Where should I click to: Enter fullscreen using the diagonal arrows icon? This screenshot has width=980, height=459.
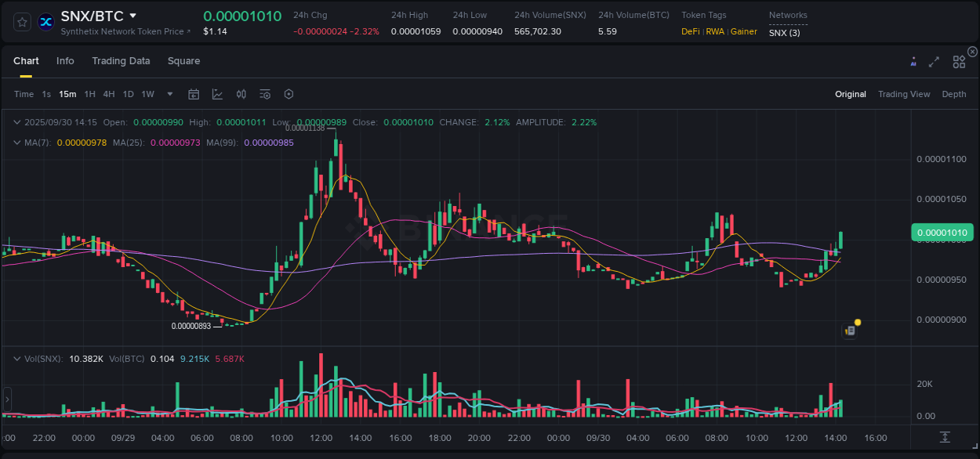(x=934, y=60)
